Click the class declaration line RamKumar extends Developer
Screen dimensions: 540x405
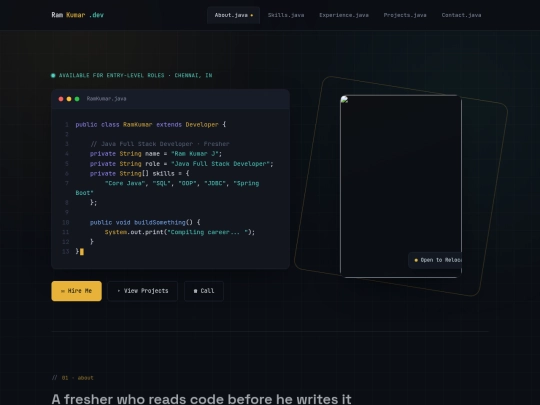click(151, 125)
